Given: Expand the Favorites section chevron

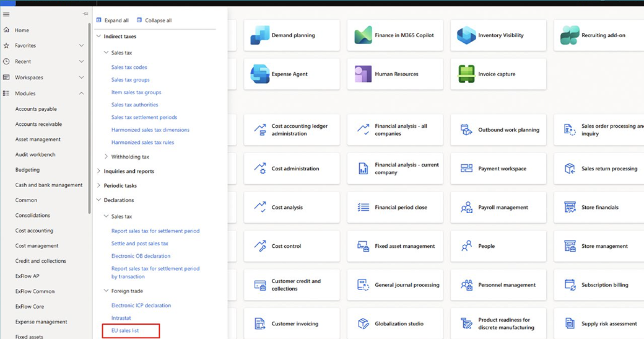Looking at the screenshot, I should [81, 46].
